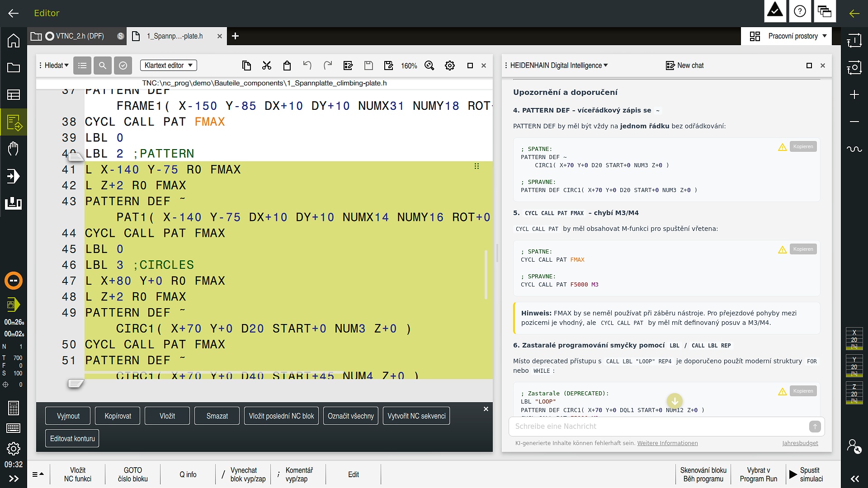Open the Tables operating mode icon
This screenshot has width=868, height=488.
tap(14, 95)
